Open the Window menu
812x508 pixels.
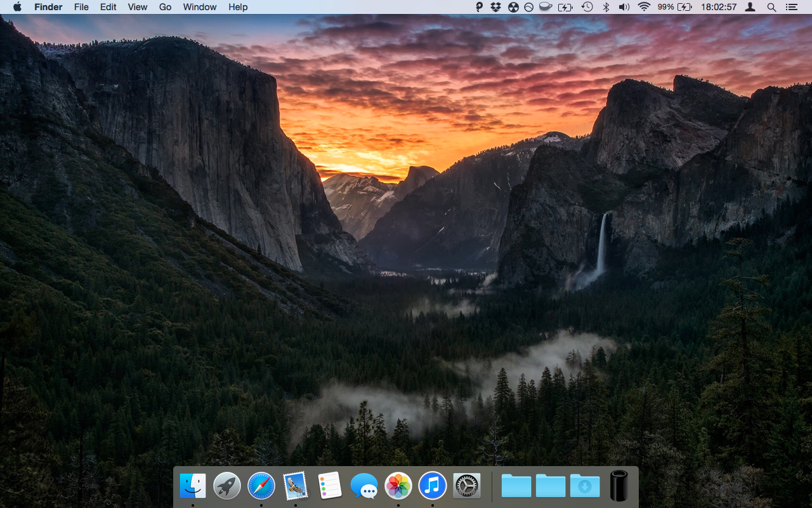pos(200,7)
